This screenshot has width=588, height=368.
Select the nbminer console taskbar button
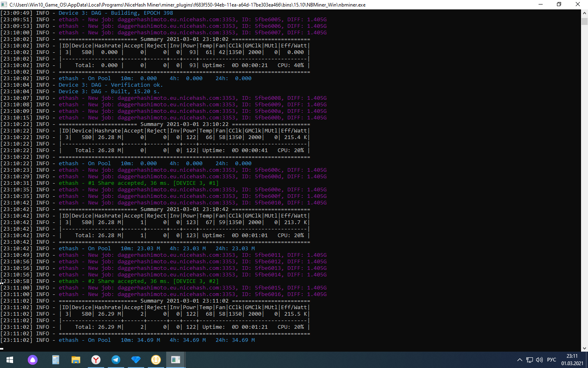click(x=176, y=360)
